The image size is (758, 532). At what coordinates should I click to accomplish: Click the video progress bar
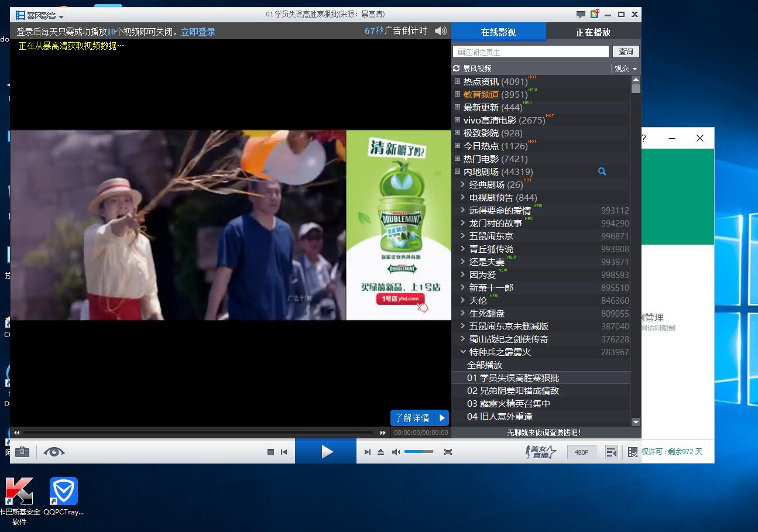coord(199,433)
